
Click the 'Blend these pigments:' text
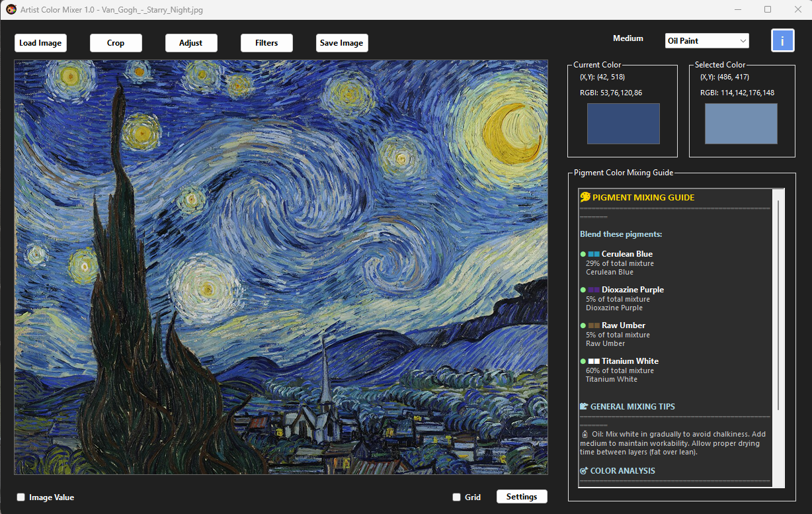coord(621,234)
